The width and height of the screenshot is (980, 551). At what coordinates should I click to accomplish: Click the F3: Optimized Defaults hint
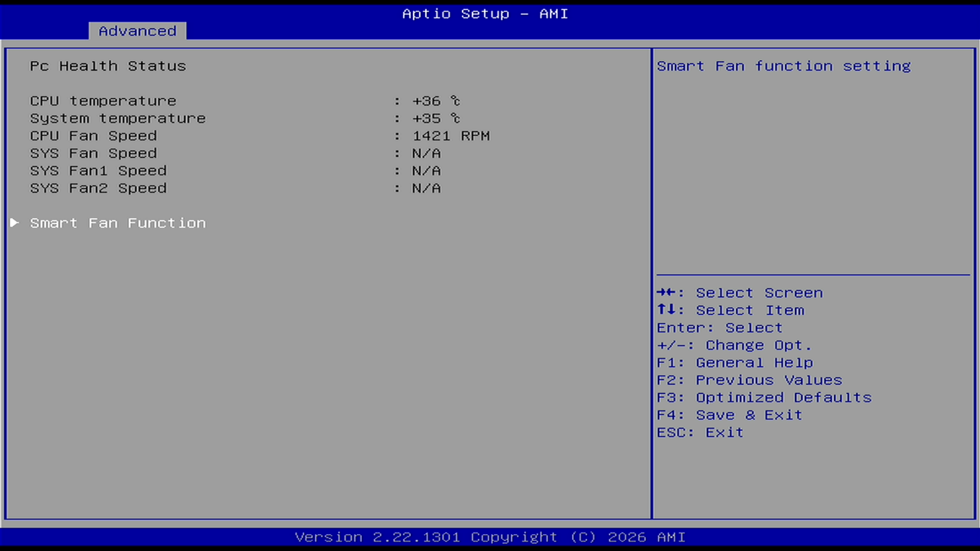pos(764,398)
